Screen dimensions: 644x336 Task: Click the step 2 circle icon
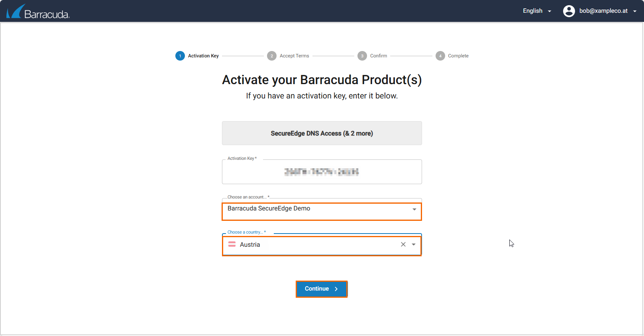272,56
